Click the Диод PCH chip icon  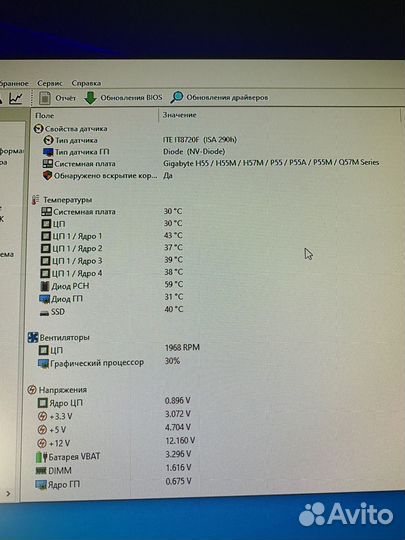click(45, 286)
